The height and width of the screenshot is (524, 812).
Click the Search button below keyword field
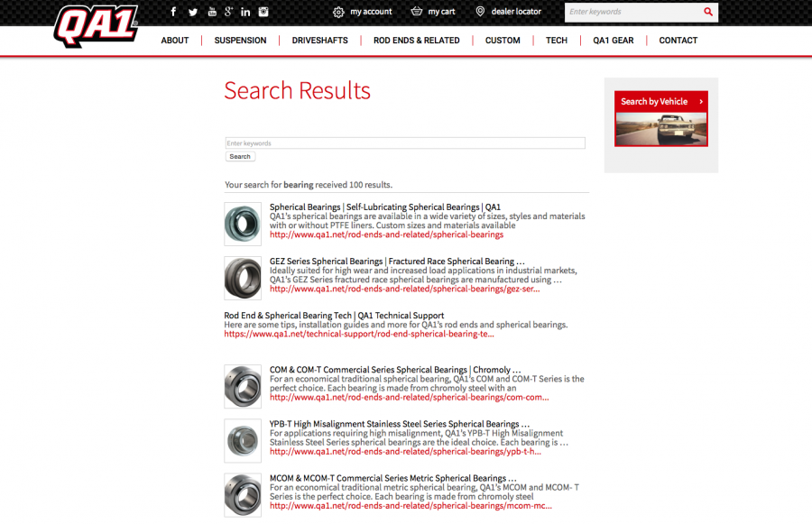click(x=240, y=156)
